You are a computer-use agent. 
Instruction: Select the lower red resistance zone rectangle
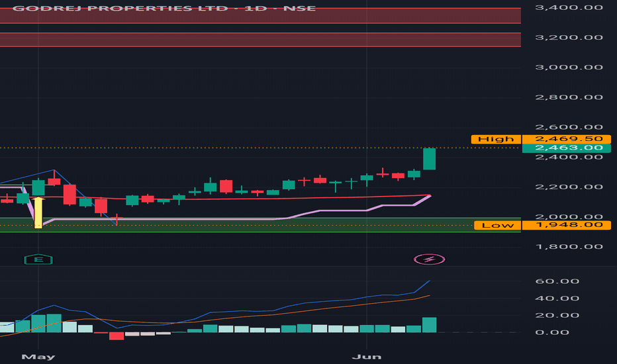[260, 40]
